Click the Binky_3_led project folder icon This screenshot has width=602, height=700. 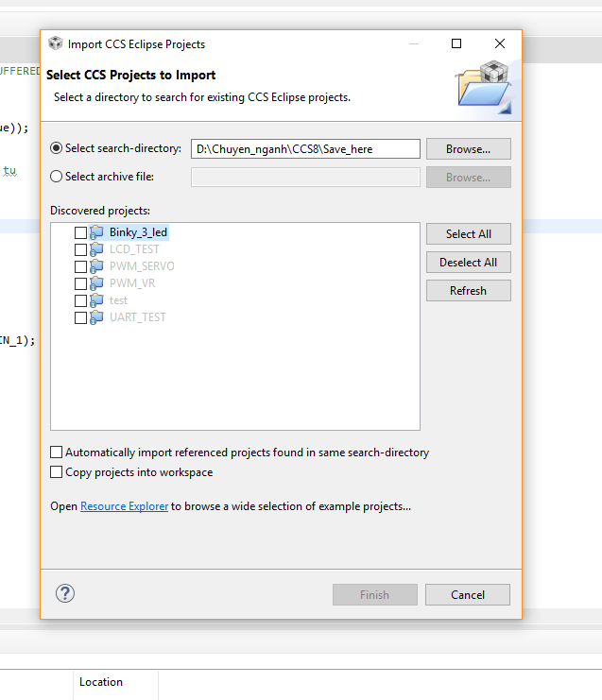tap(96, 232)
